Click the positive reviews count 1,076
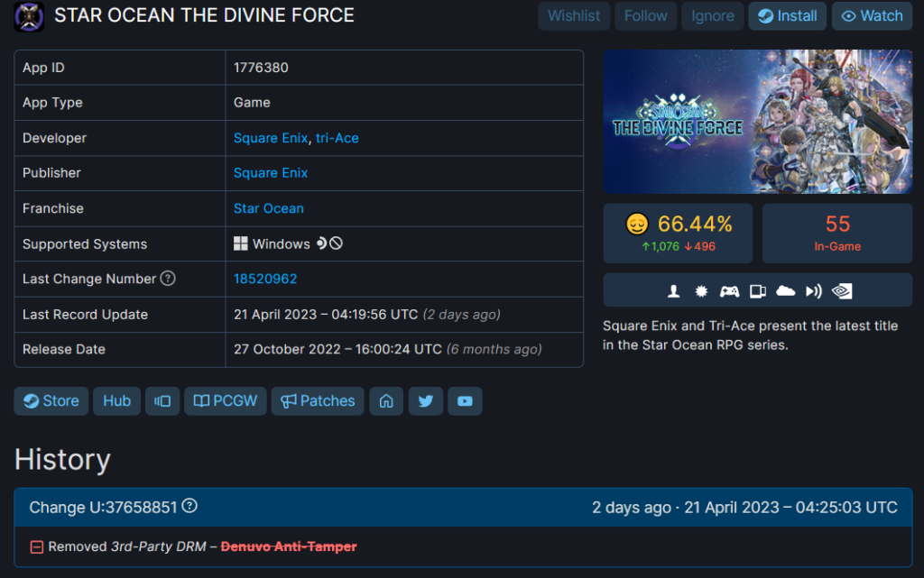The image size is (924, 578). pyautogui.click(x=661, y=247)
